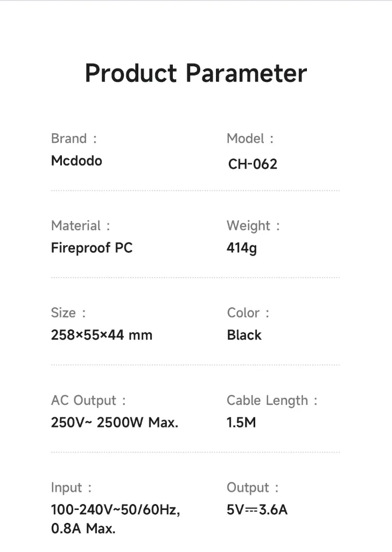Click the Black color value
This screenshot has width=392, height=552.
point(244,335)
